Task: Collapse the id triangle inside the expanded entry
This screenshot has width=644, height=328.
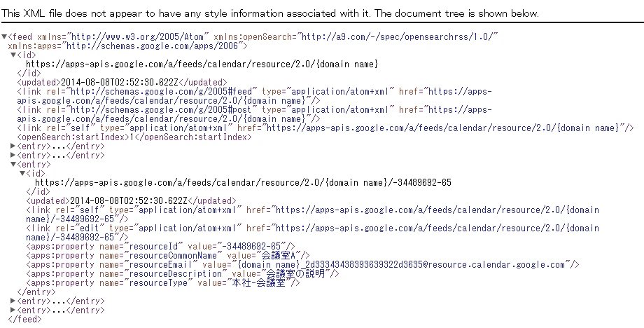Action: (x=22, y=173)
